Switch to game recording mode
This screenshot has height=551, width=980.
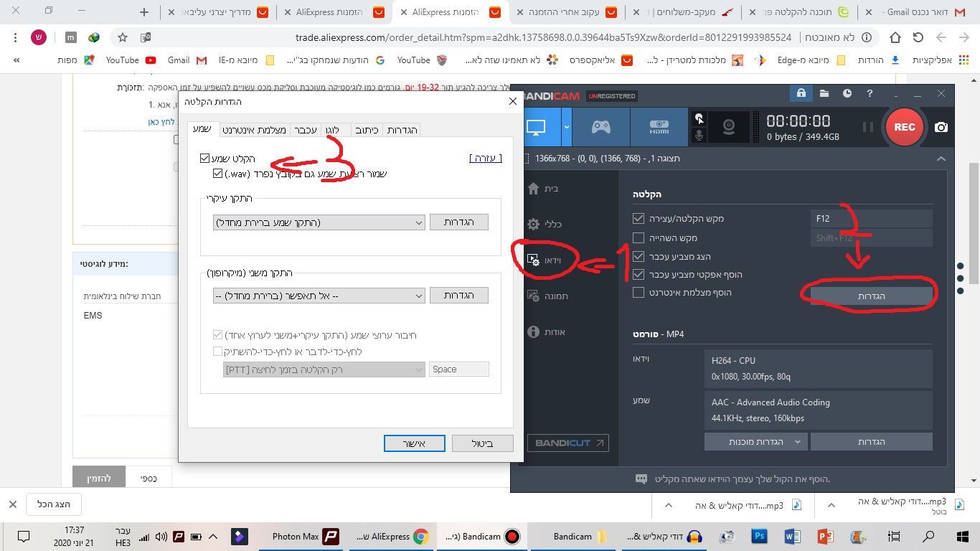(601, 126)
